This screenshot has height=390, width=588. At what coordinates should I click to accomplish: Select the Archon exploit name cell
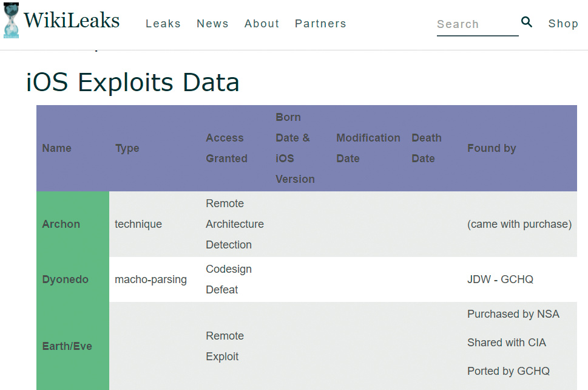point(61,224)
